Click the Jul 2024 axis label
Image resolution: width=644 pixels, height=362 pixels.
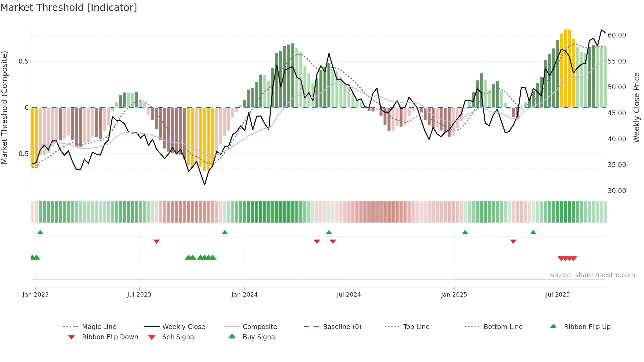click(x=349, y=295)
